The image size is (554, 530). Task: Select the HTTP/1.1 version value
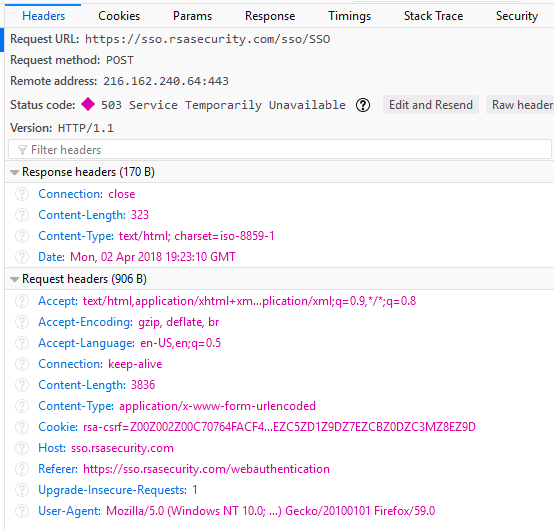coord(86,128)
